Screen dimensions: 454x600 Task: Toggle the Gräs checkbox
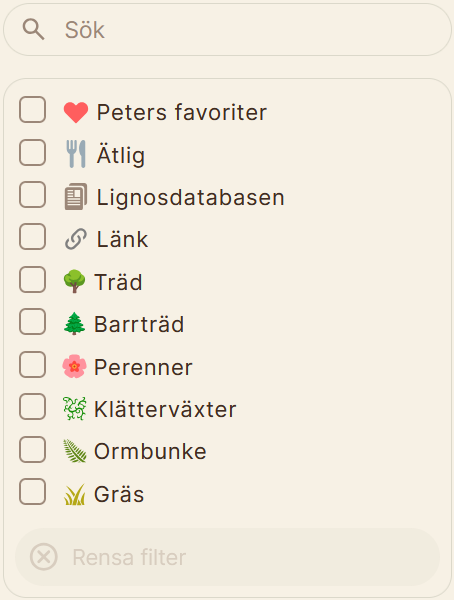(x=33, y=491)
